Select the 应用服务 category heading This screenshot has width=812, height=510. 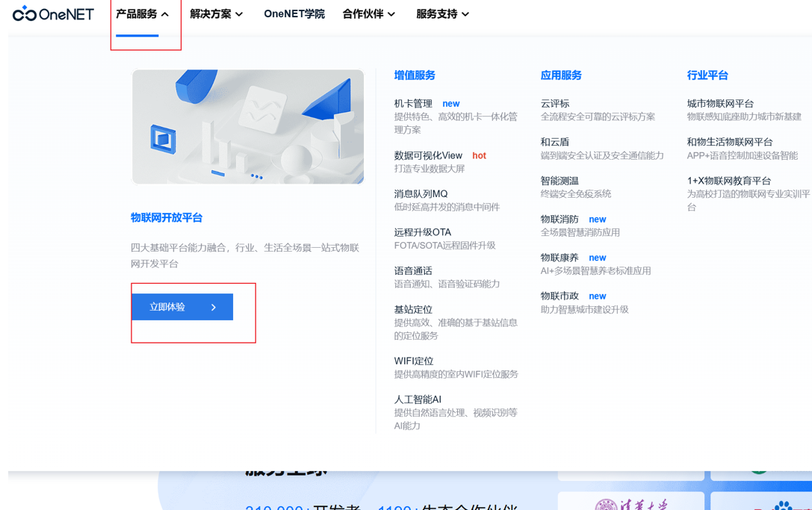point(561,75)
